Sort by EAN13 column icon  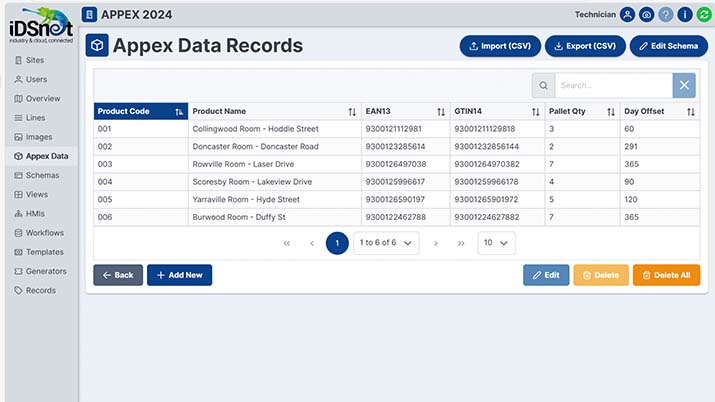(441, 112)
